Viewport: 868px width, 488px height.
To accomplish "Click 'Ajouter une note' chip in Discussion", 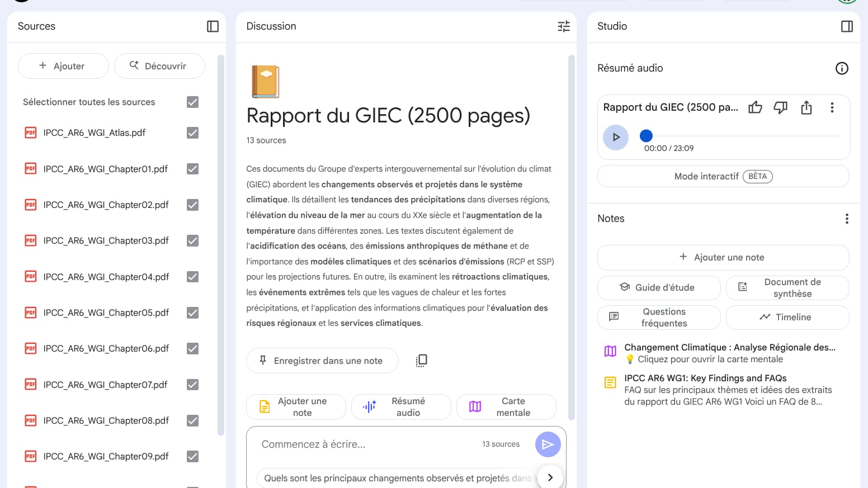I will click(x=296, y=407).
